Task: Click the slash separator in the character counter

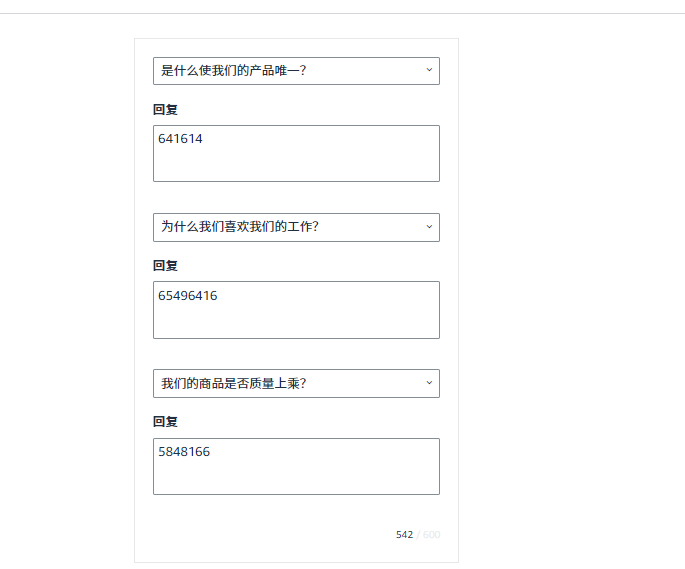Action: pyautogui.click(x=418, y=535)
